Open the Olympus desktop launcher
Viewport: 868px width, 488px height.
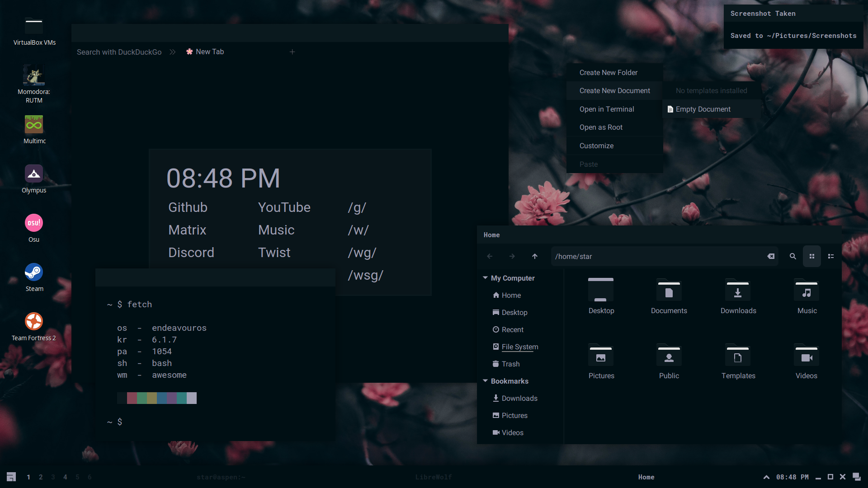[34, 174]
